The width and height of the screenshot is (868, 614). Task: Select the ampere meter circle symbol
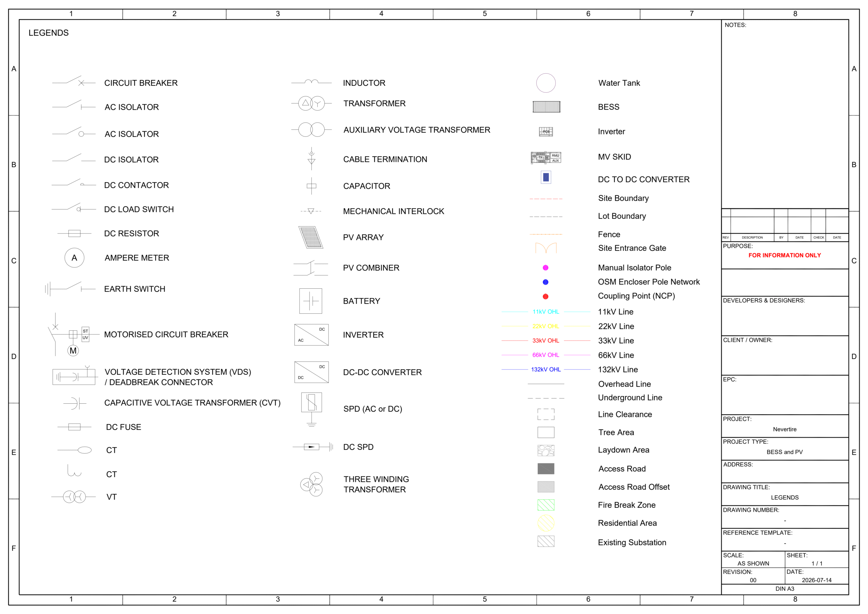75,258
